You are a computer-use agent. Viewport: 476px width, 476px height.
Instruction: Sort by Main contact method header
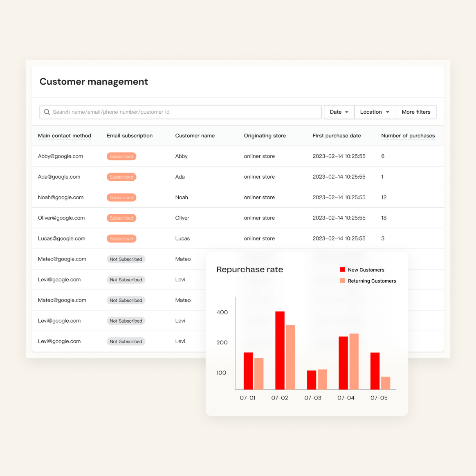pos(65,136)
